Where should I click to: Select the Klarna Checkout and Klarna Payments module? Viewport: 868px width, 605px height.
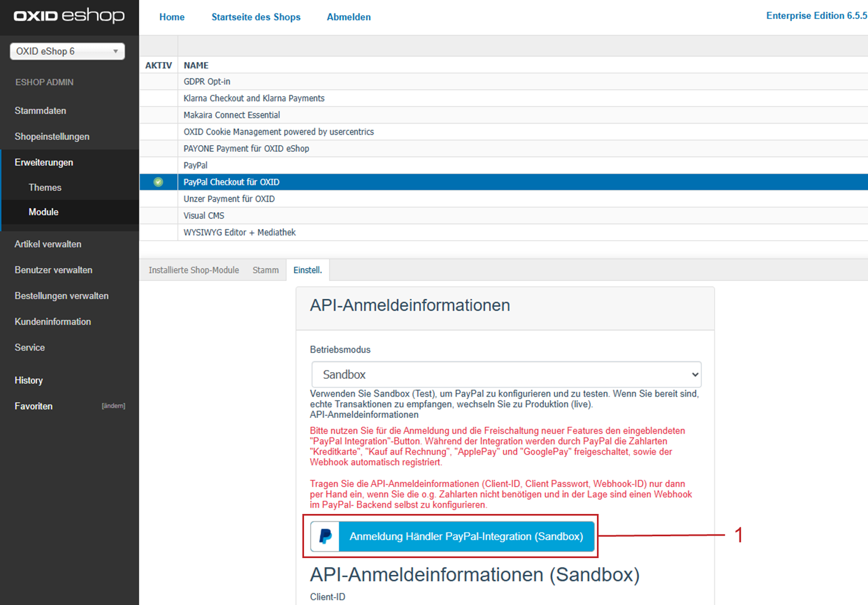(254, 98)
